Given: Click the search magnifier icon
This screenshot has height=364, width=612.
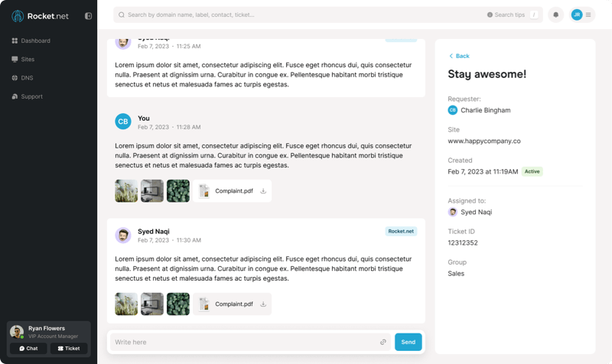Looking at the screenshot, I should tap(122, 15).
